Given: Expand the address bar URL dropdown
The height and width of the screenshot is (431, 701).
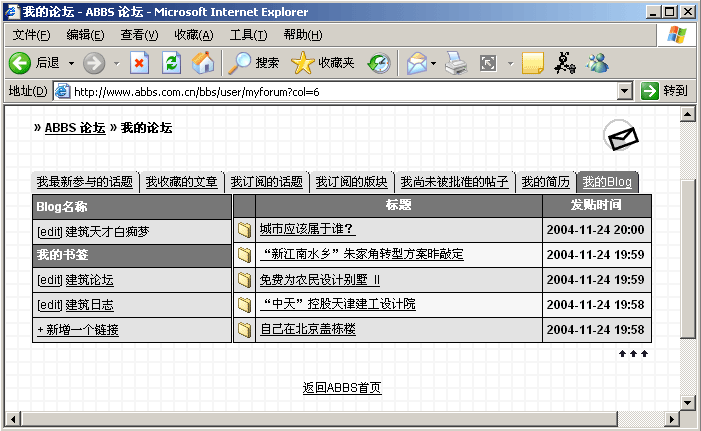Looking at the screenshot, I should point(625,91).
